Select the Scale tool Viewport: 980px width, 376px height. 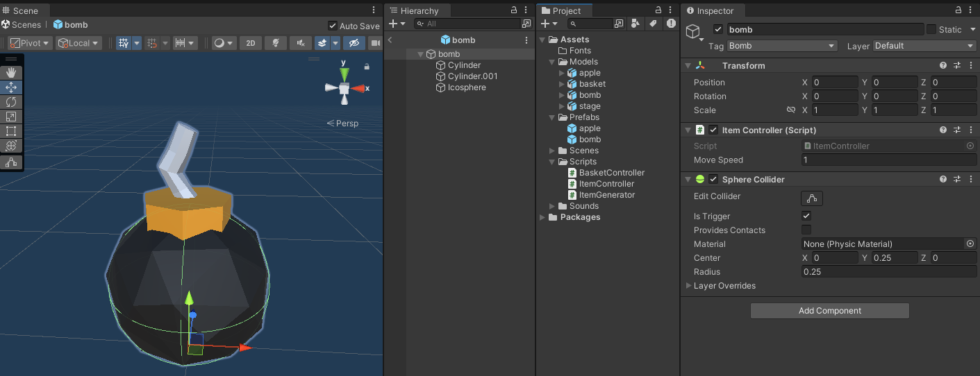[x=11, y=117]
